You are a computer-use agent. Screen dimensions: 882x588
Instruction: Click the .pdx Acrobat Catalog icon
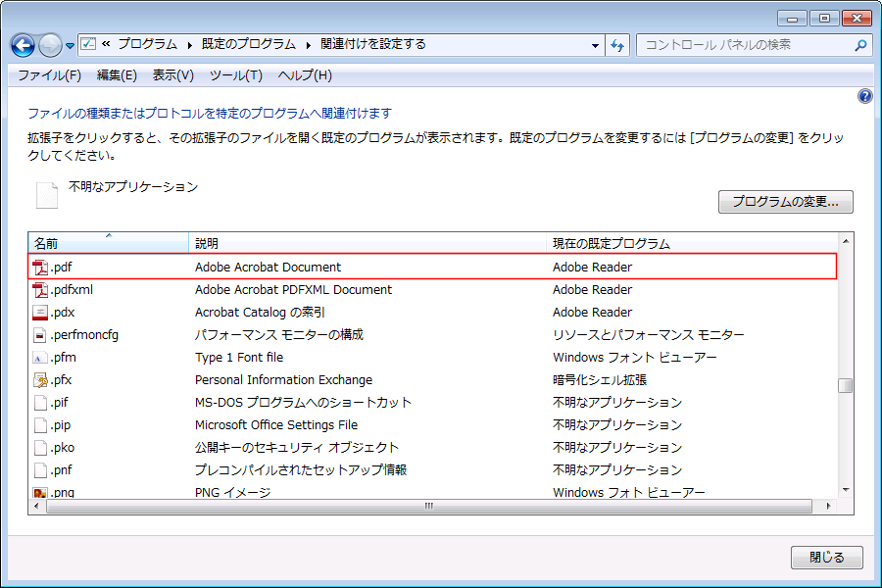(x=40, y=313)
